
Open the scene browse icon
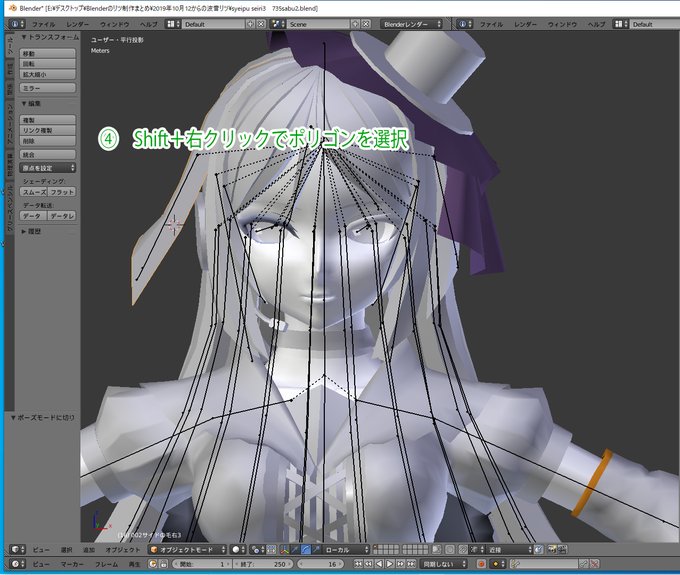pos(277,24)
